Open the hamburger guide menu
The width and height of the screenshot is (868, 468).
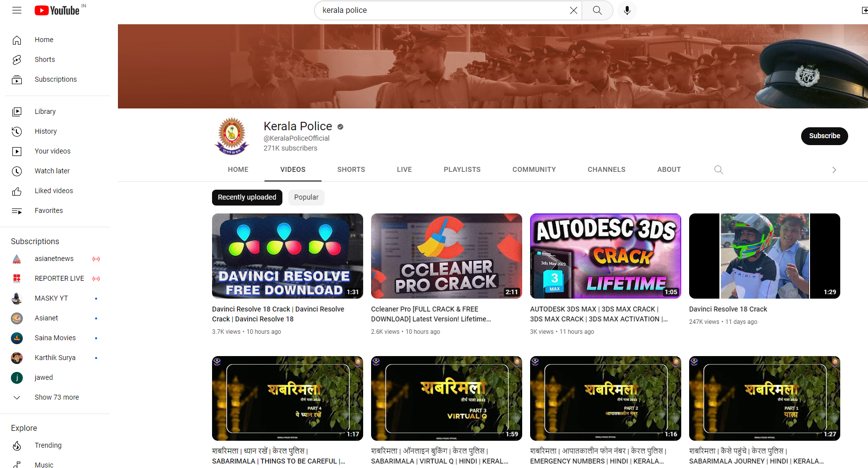(17, 10)
